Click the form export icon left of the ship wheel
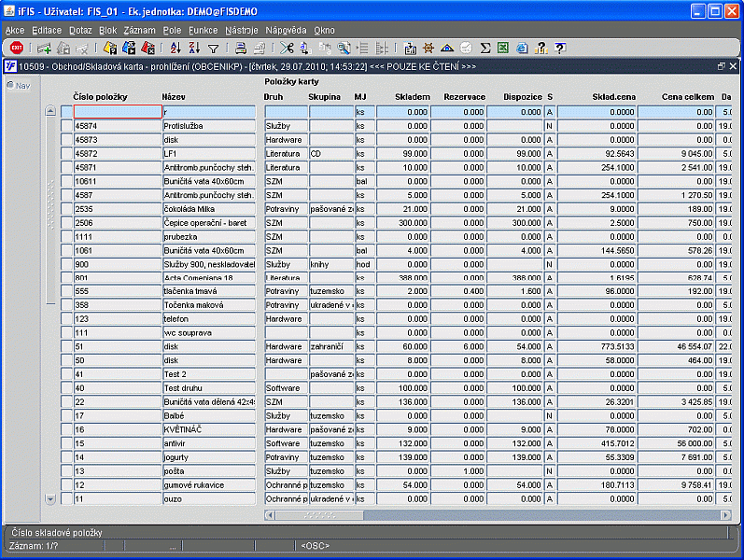Image resolution: width=744 pixels, height=560 pixels. 410,48
